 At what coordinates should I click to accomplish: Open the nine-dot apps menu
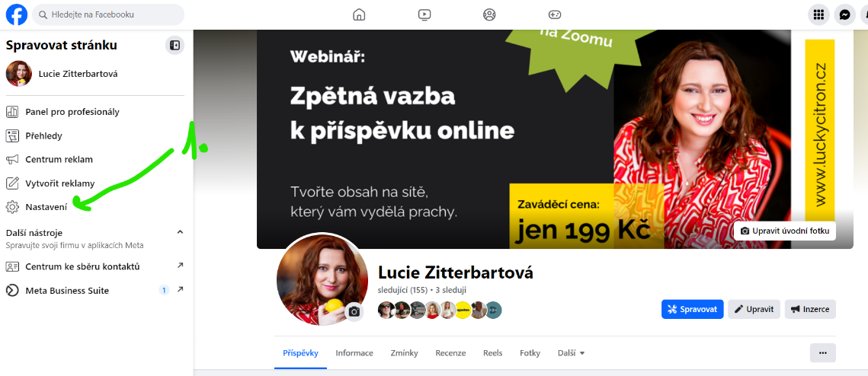[818, 15]
